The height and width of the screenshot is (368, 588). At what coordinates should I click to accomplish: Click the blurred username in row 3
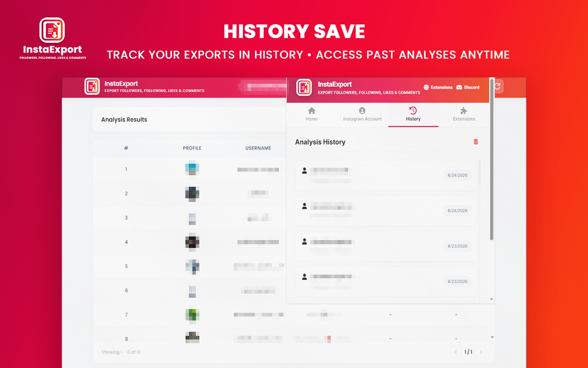click(258, 218)
